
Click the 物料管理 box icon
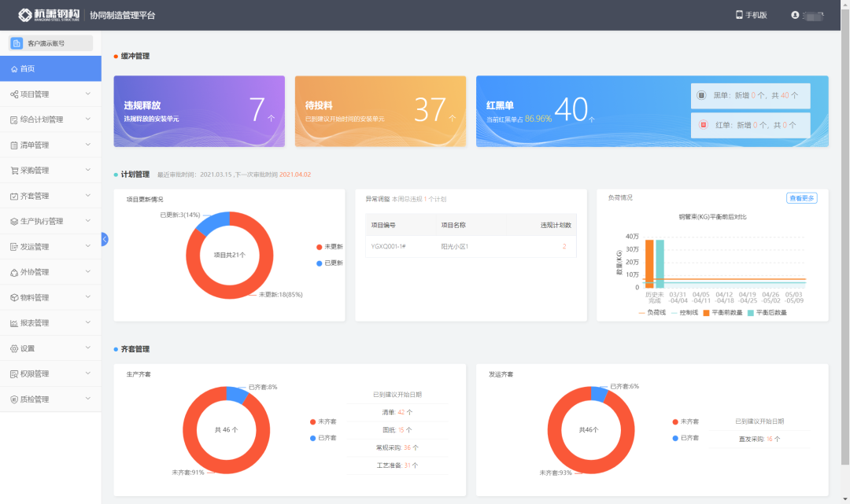point(14,298)
